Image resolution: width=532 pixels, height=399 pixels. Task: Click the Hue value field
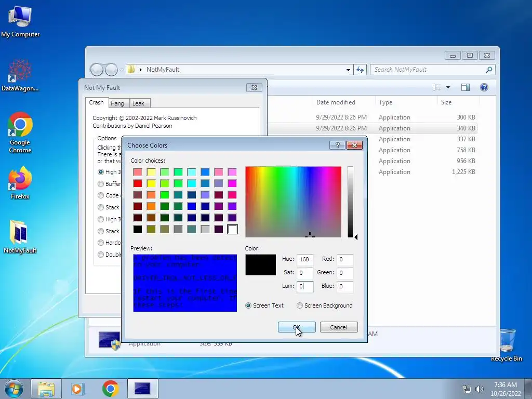point(304,260)
